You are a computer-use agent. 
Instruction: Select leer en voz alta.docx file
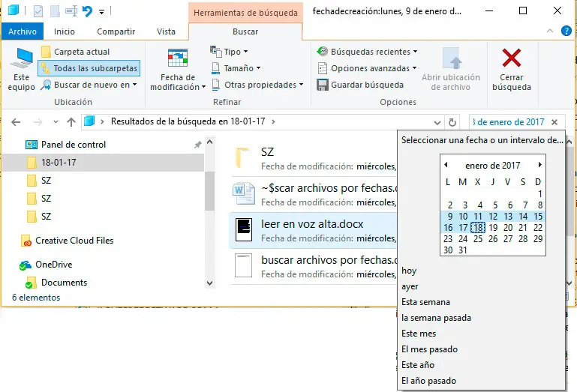tap(314, 230)
